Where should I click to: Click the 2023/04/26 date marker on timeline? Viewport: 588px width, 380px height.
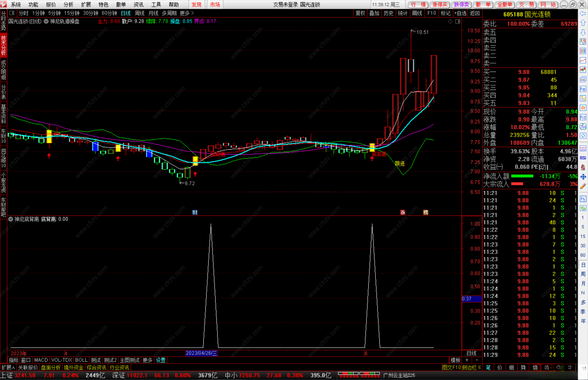(x=201, y=353)
